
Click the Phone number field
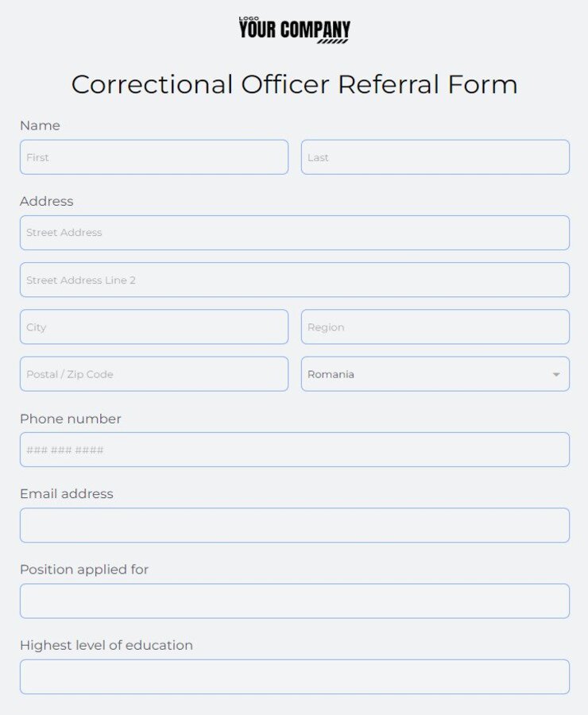coord(294,450)
